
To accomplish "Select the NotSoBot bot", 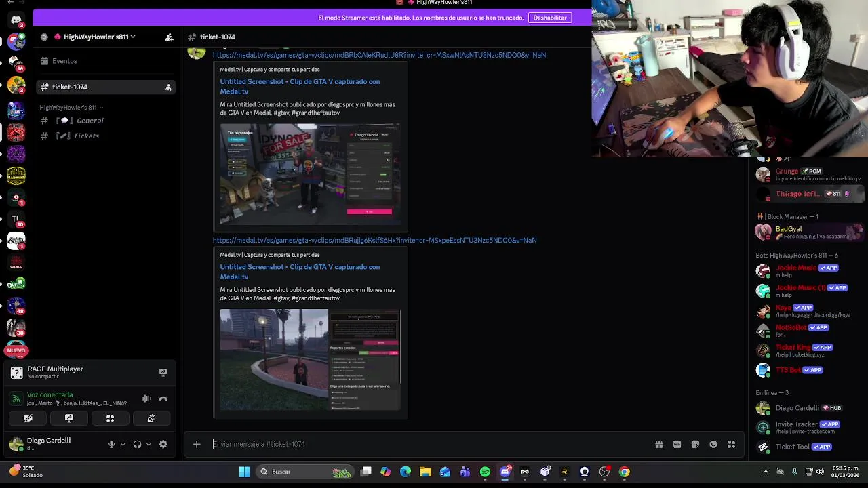I will 808,331.
